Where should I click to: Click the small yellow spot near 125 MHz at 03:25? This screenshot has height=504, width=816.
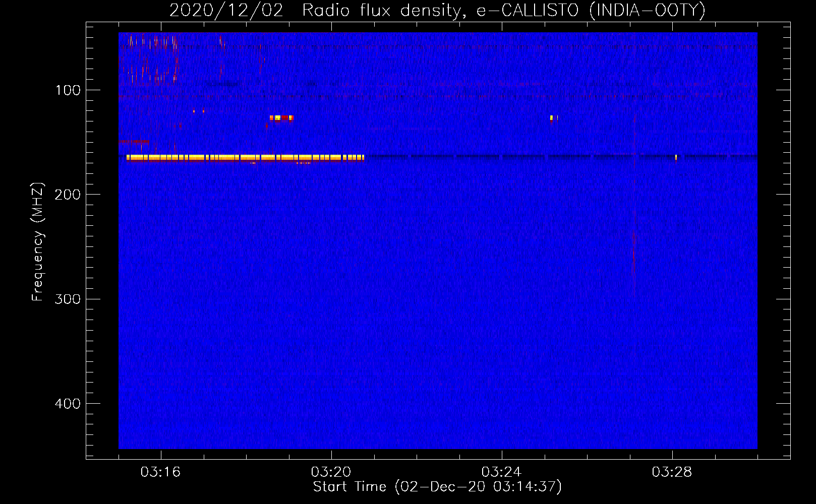pyautogui.click(x=552, y=118)
